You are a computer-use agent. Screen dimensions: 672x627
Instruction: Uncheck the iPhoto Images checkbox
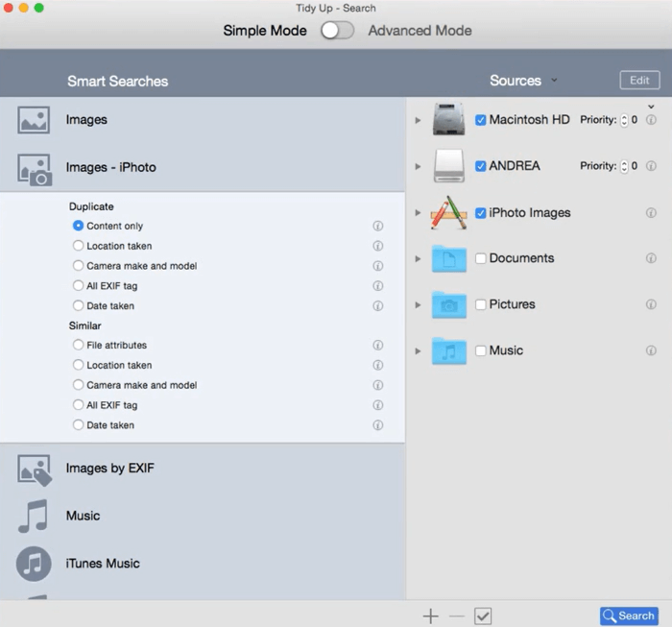480,213
